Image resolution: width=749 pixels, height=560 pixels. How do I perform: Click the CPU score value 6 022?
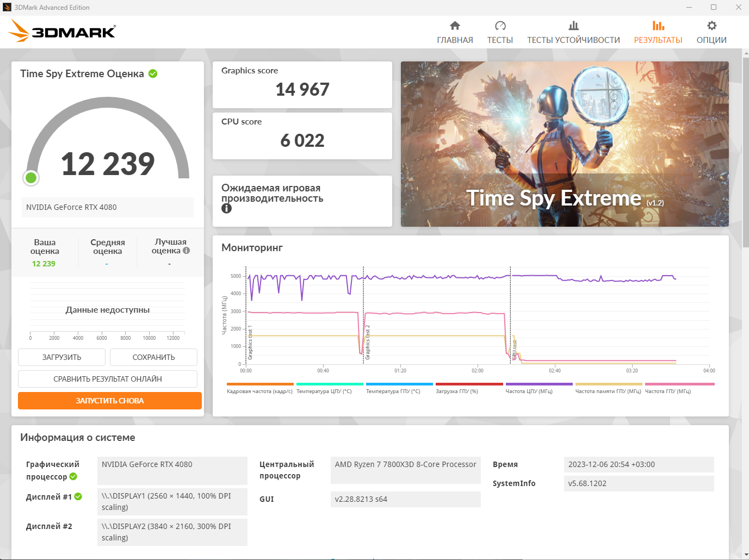(302, 140)
